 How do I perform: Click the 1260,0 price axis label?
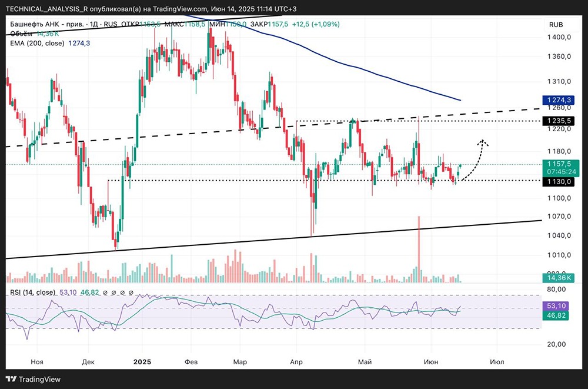tap(559, 108)
